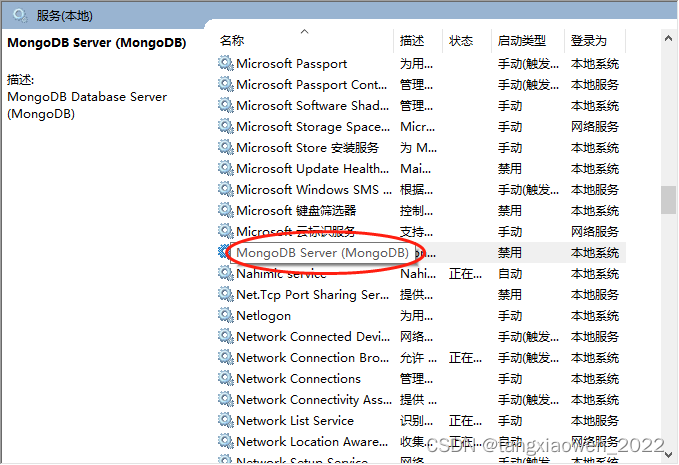Click the sort arrow above 名称 column
Screen dimensions: 679x465
click(x=304, y=31)
